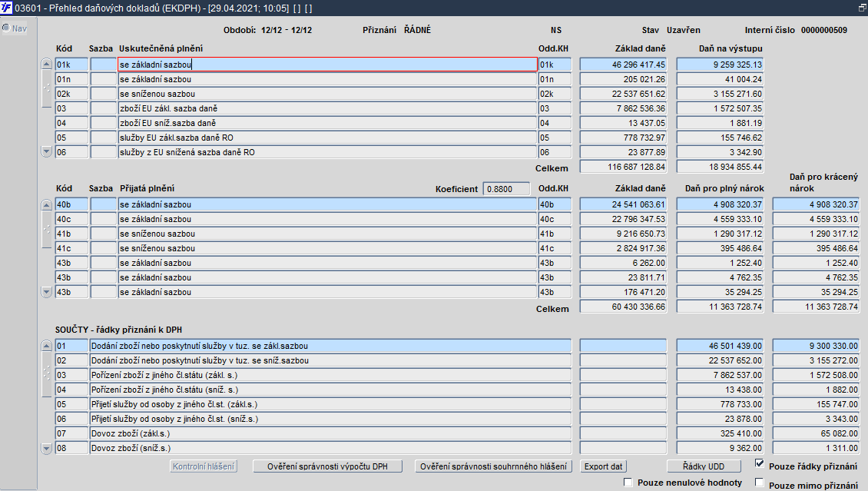Open Ověření správnosti výpočtu DPH
The image size is (868, 491).
click(x=327, y=466)
